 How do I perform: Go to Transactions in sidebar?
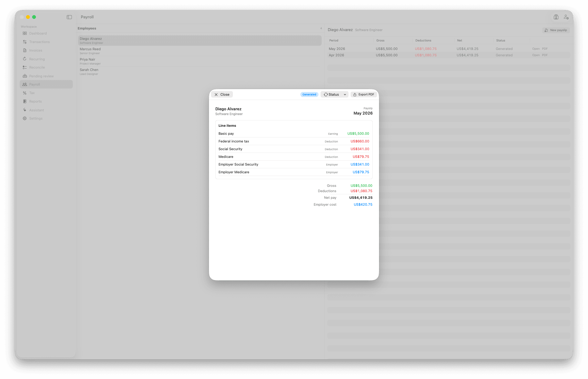pos(46,42)
